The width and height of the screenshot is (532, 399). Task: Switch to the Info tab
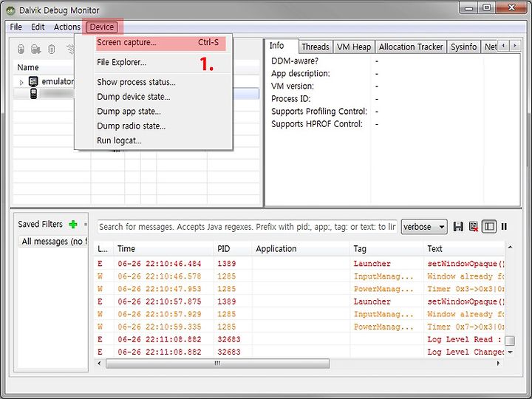click(x=282, y=46)
